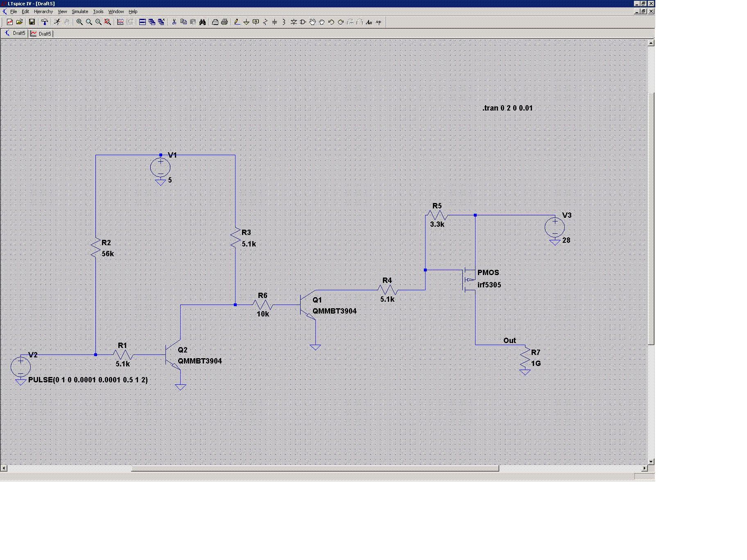Click the Save floppy disk icon
Image resolution: width=747 pixels, height=560 pixels.
pos(32,22)
